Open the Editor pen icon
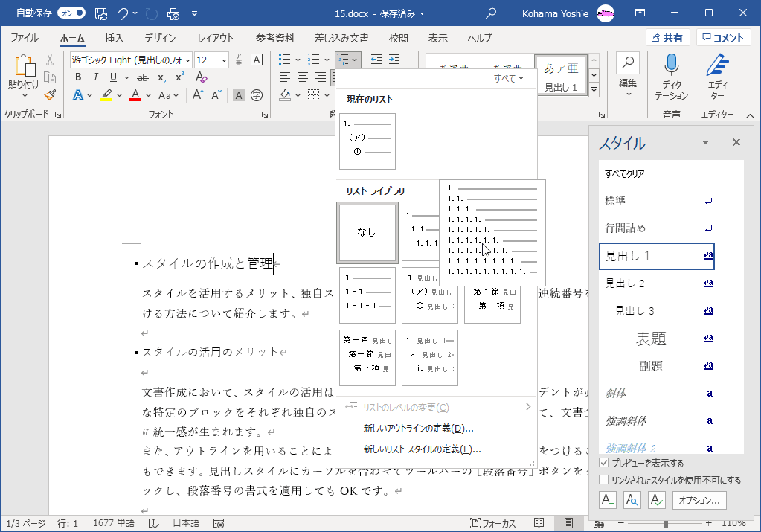Viewport: 761px width, 532px height. pyautogui.click(x=717, y=65)
